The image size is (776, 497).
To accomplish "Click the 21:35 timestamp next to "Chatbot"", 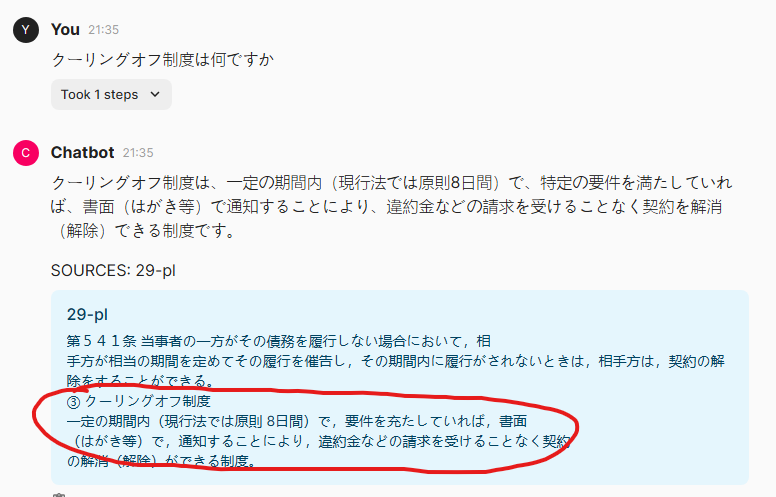I will point(138,152).
